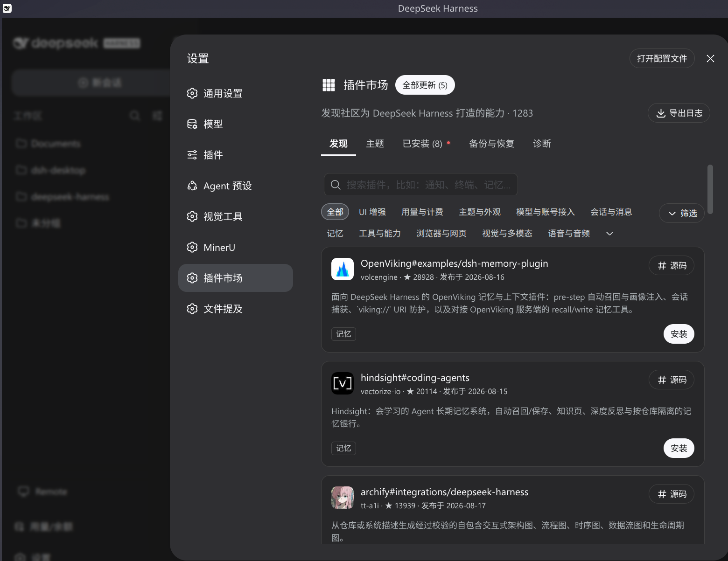Click 全部更新 (5) to update all plugins
The image size is (728, 561).
(425, 85)
